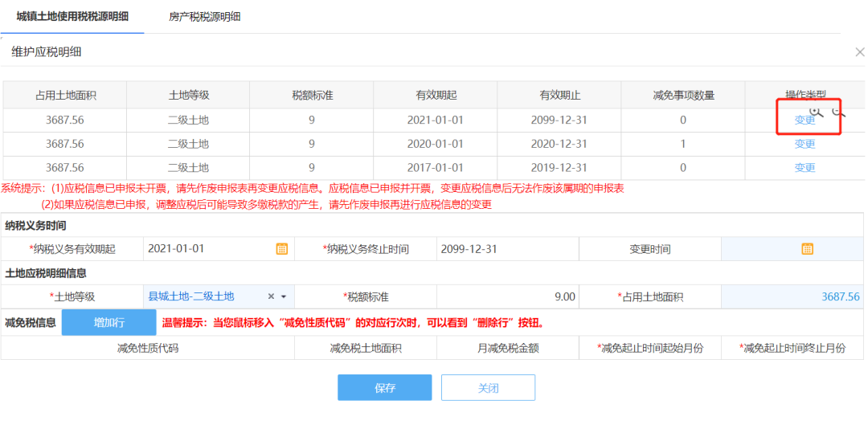Switch to 城镇土地使用税税源明细 tab
Image resolution: width=868 pixels, height=425 pixels.
pyautogui.click(x=72, y=17)
